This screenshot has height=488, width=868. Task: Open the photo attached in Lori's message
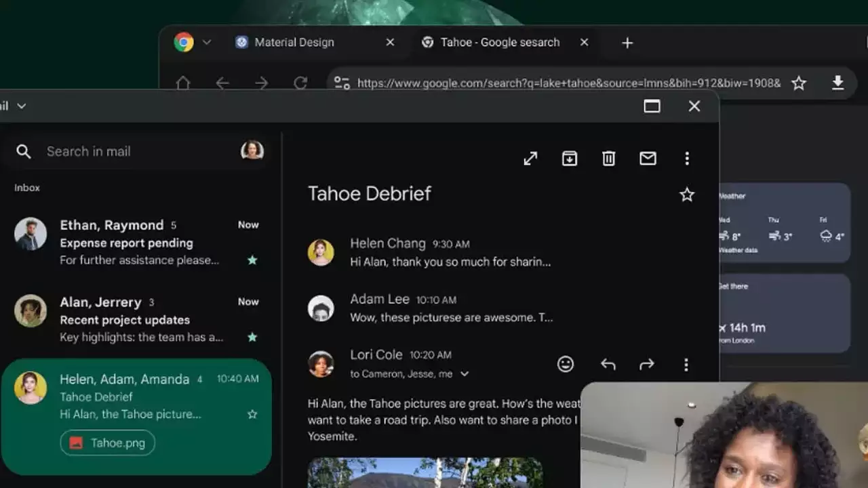[425, 473]
